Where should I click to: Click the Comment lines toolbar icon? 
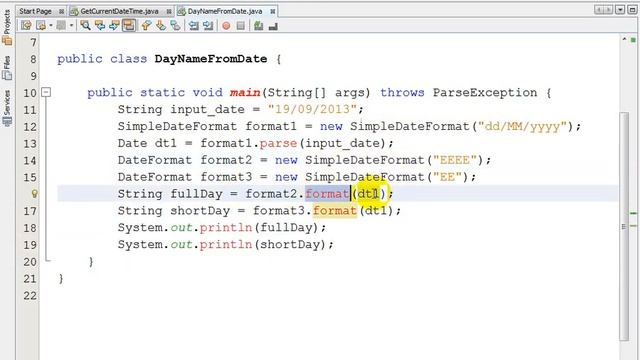tap(258, 26)
